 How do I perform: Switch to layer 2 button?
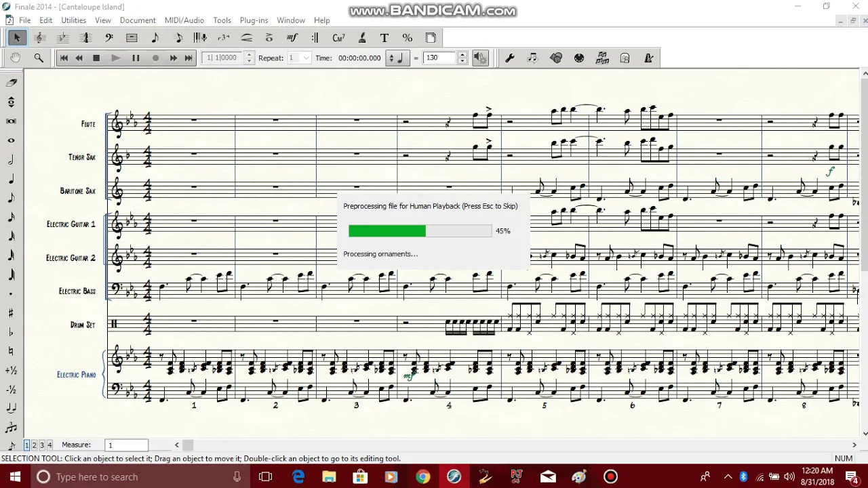[x=35, y=445]
